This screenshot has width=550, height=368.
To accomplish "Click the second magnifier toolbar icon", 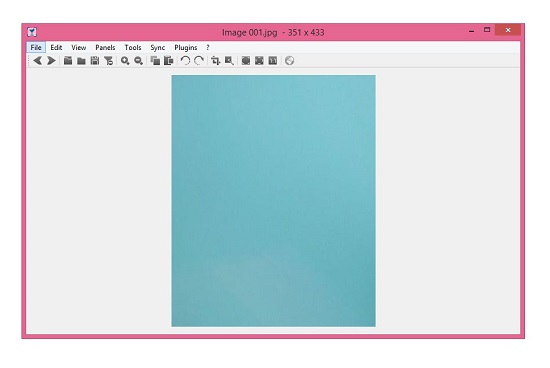I will [x=139, y=61].
